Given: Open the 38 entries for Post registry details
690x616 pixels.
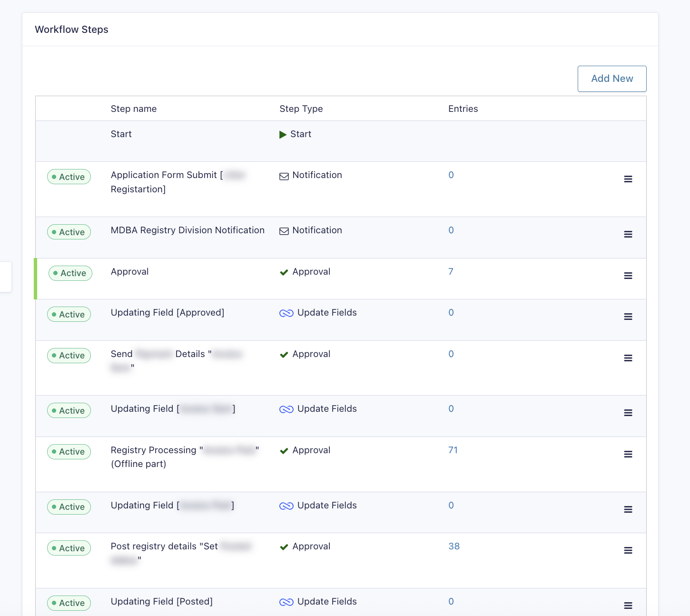Looking at the screenshot, I should [453, 546].
